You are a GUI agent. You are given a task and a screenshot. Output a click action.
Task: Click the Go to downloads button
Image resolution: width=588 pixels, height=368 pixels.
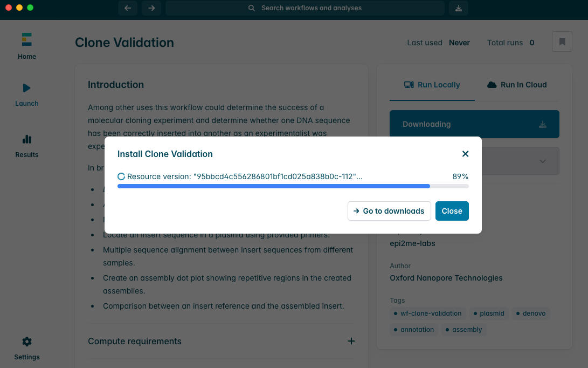pyautogui.click(x=389, y=211)
